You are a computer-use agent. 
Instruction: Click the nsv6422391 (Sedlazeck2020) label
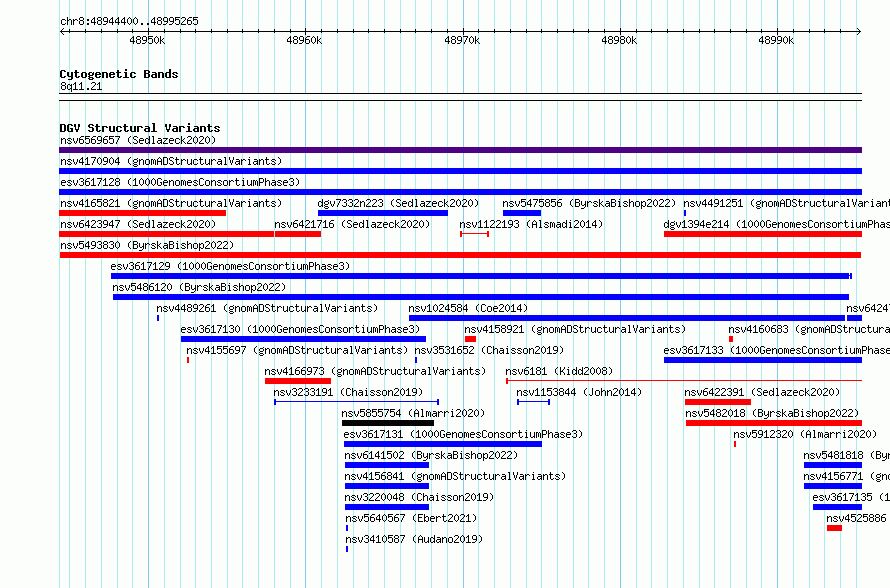click(762, 392)
